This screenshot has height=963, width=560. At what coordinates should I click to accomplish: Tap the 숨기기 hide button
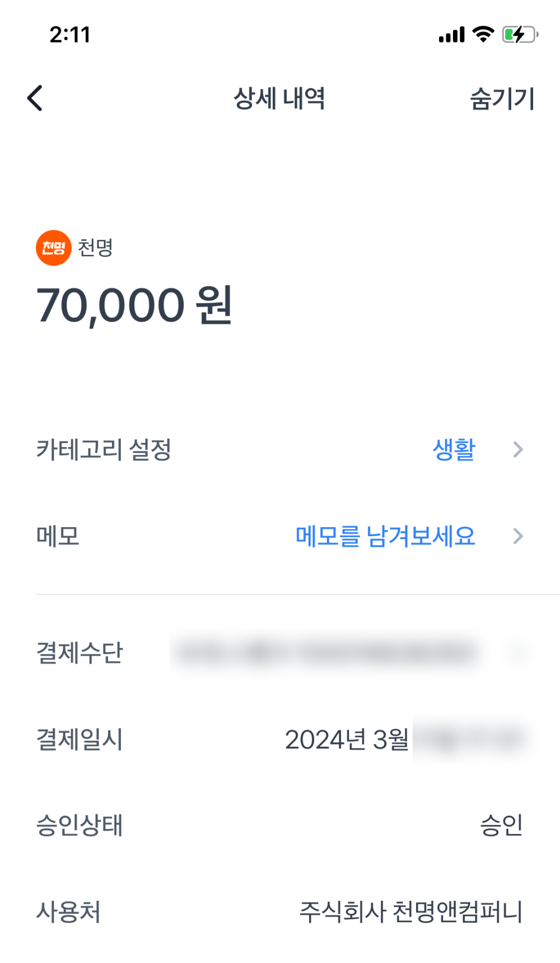[x=502, y=99]
